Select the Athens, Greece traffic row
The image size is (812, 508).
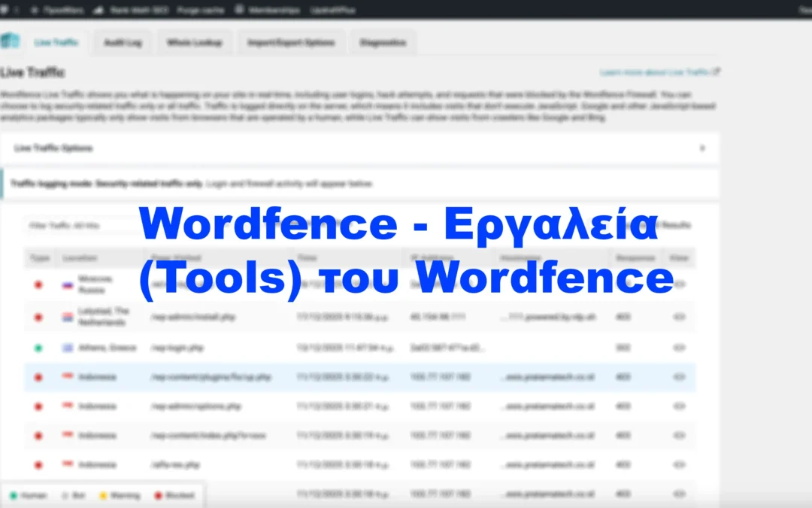click(x=359, y=348)
